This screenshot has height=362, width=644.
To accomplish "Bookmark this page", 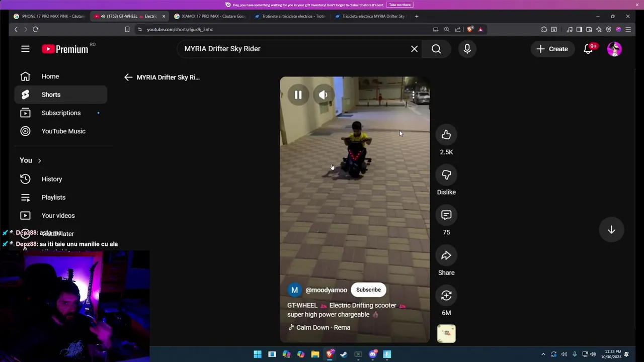I will [x=127, y=29].
